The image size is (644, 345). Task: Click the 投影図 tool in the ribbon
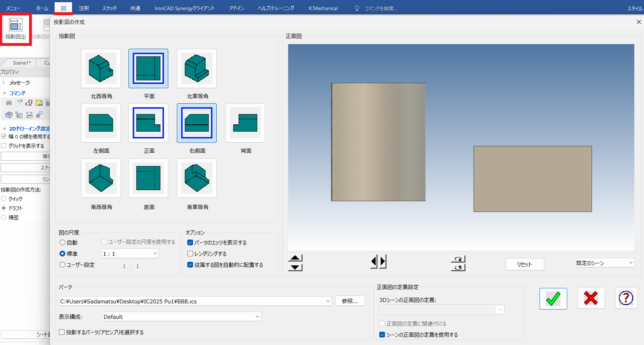tap(16, 29)
